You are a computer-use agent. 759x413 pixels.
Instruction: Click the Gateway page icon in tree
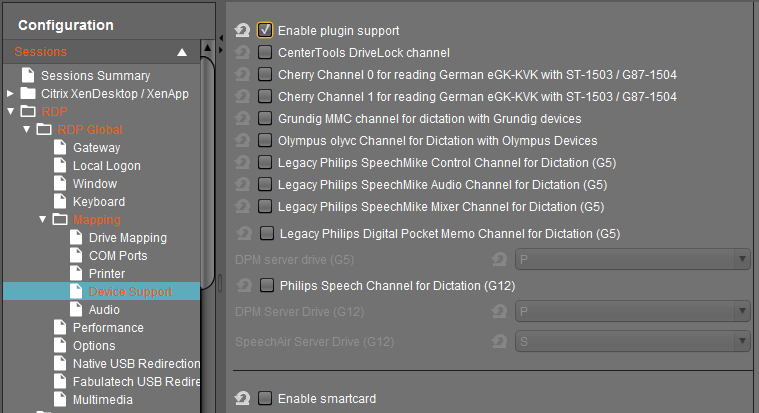60,148
